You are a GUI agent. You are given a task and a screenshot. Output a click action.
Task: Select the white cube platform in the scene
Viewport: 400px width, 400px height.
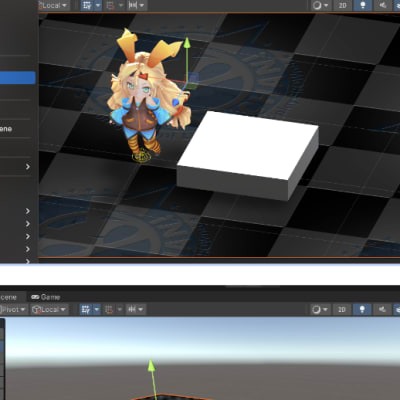pyautogui.click(x=248, y=155)
